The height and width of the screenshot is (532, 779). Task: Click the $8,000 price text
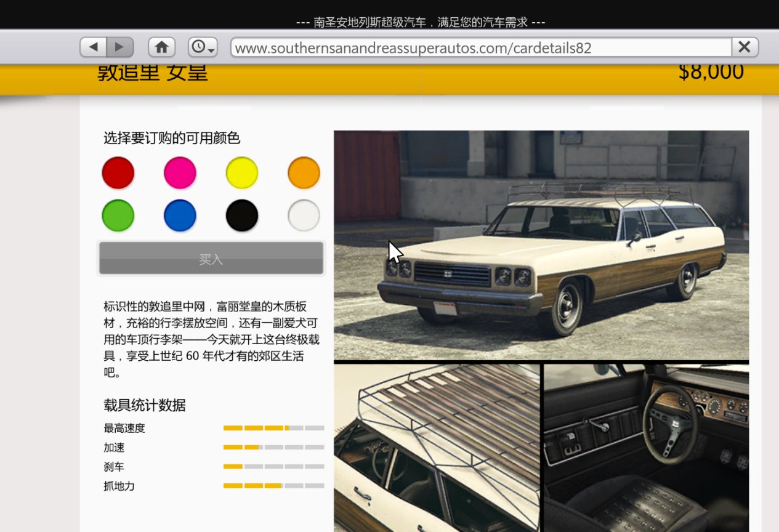(x=711, y=72)
